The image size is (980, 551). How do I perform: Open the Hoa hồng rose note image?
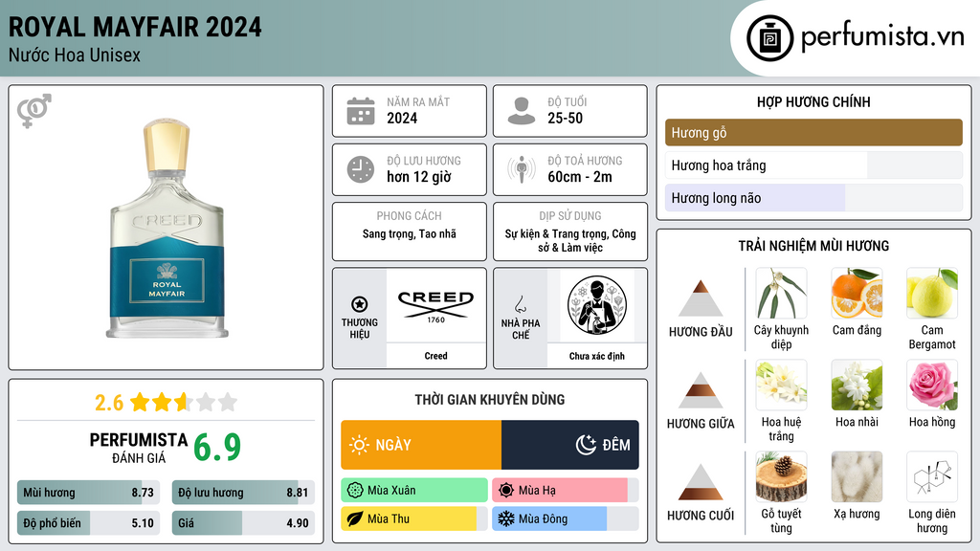coord(932,385)
